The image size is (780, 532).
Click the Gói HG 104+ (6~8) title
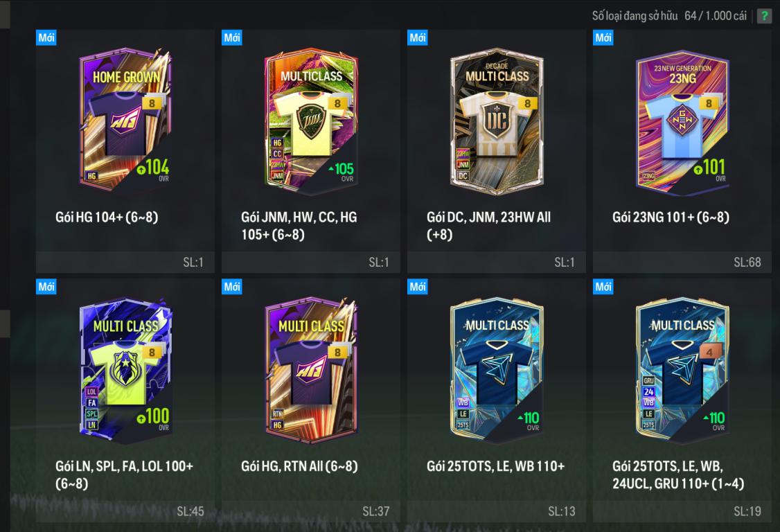tap(107, 217)
